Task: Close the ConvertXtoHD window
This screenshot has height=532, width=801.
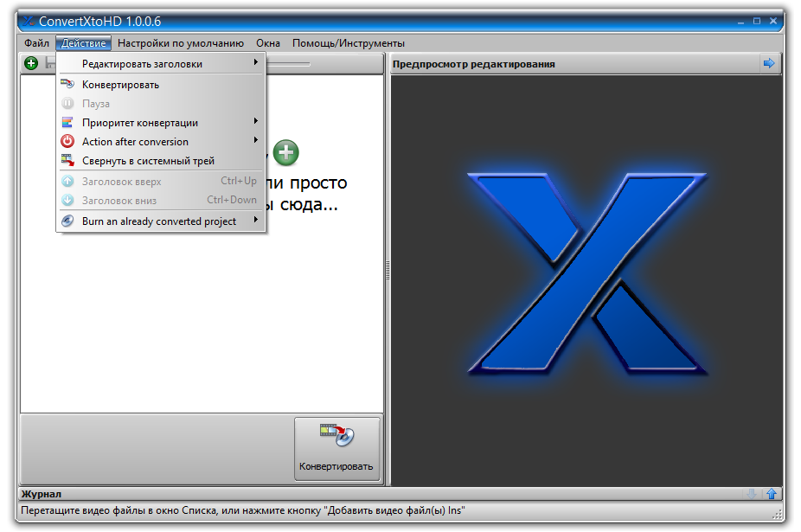Action: click(x=773, y=21)
